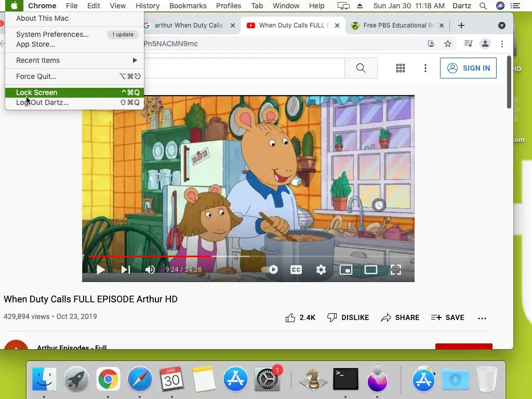This screenshot has height=399, width=532.
Task: Open tab search dropdown
Action: [501, 25]
